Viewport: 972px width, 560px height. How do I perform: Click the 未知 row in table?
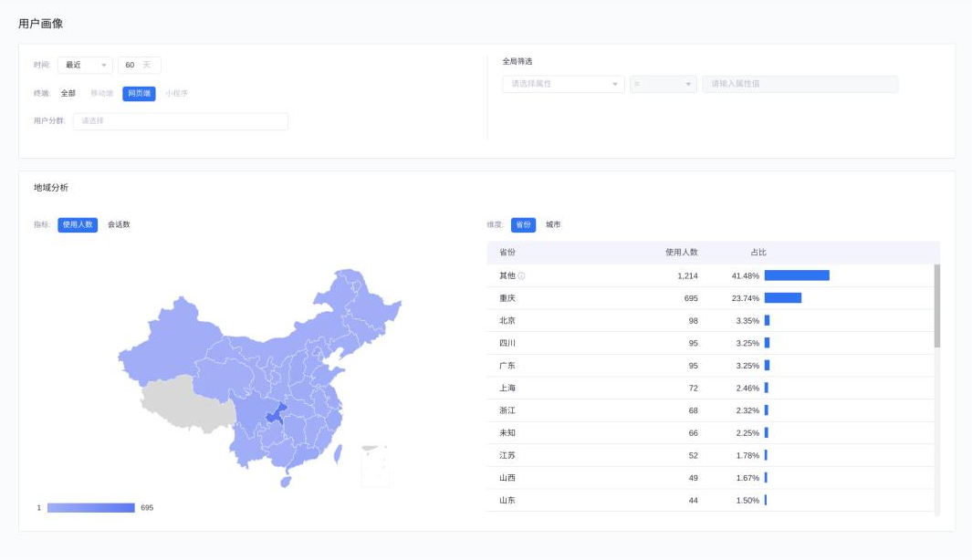710,433
